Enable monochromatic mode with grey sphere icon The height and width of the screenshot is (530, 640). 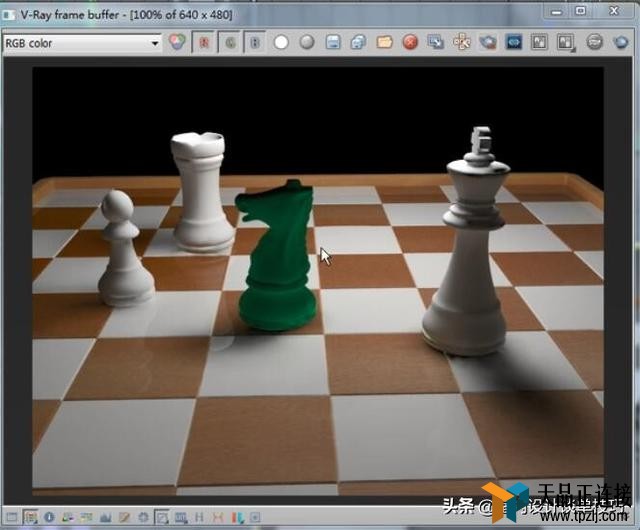307,42
